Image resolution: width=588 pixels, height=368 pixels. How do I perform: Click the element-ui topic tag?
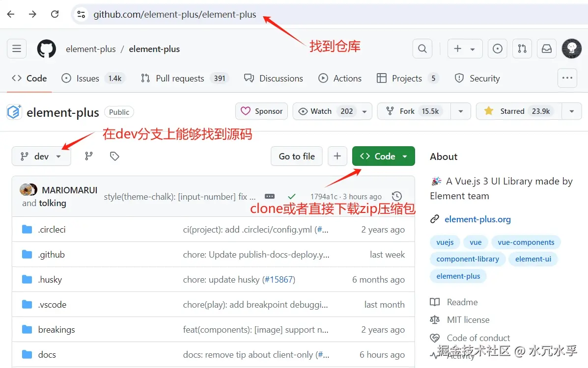533,259
